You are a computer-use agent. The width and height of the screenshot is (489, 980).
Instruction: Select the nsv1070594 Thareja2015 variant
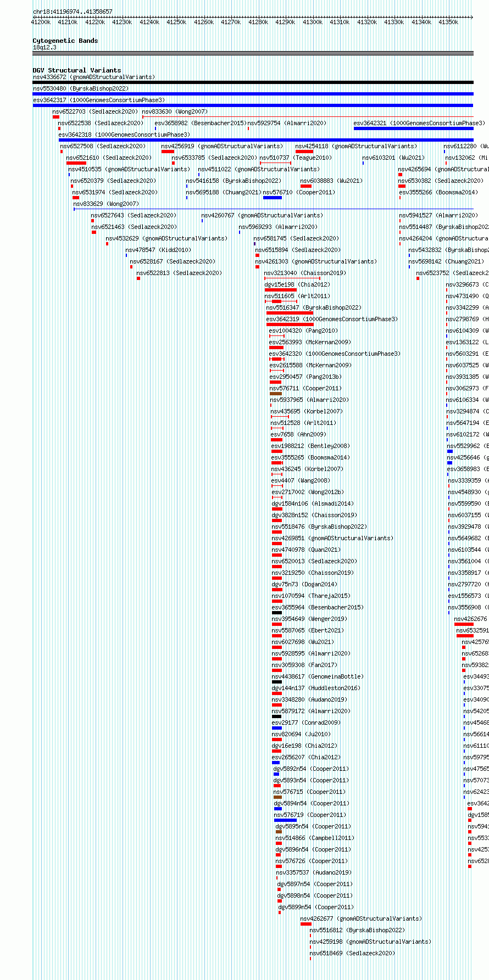tap(310, 596)
